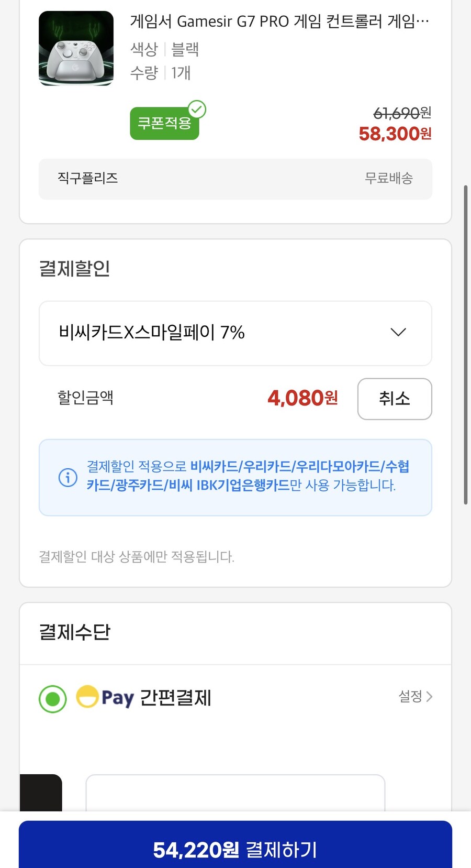The image size is (471, 868).
Task: Select the Pay 간편결제 radio button
Action: pos(52,699)
